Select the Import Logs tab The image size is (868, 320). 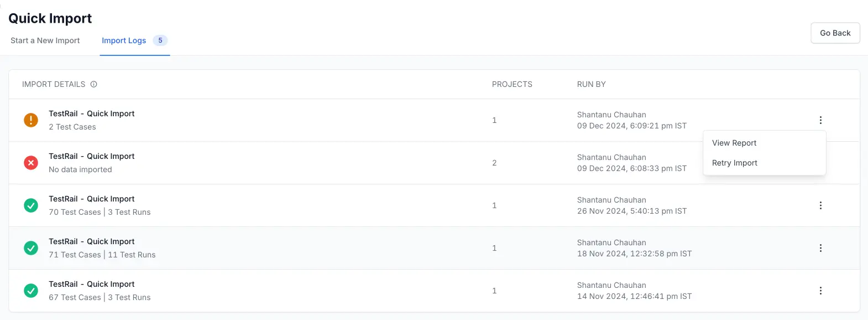[124, 40]
